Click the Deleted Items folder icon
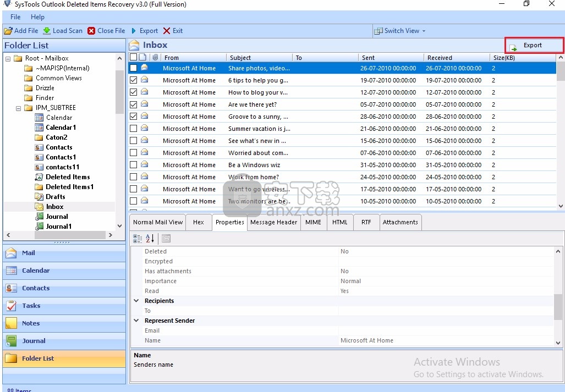The width and height of the screenshot is (565, 392). click(x=39, y=177)
